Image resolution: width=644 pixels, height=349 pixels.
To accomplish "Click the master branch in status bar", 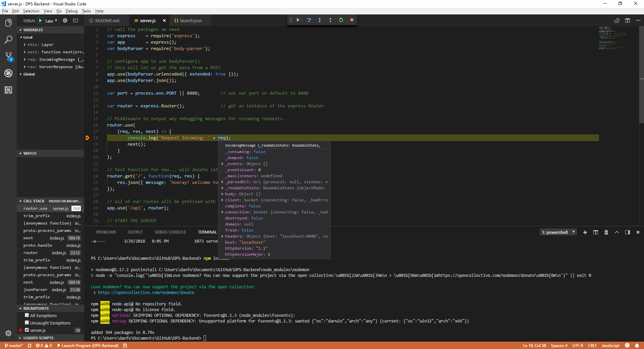I will 14,345.
